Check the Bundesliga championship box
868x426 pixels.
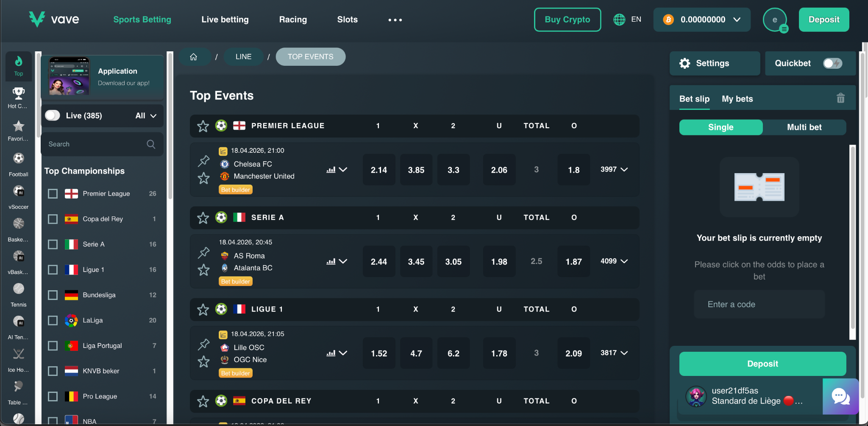(53, 295)
